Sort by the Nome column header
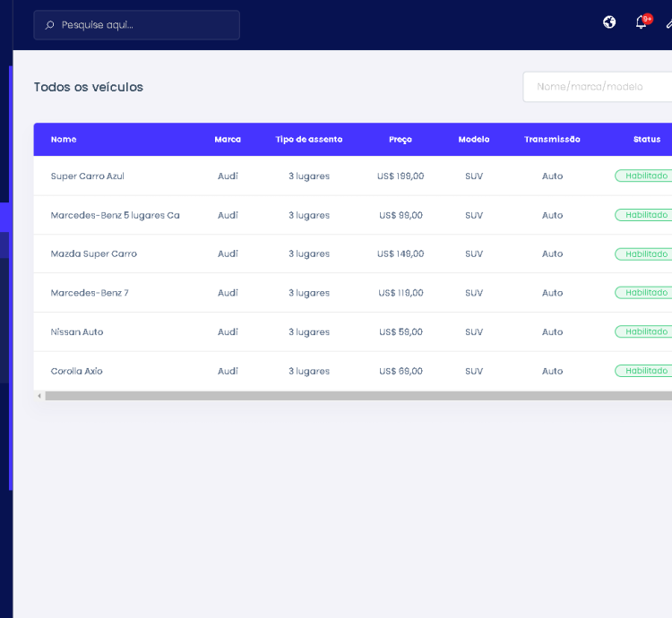 64,140
